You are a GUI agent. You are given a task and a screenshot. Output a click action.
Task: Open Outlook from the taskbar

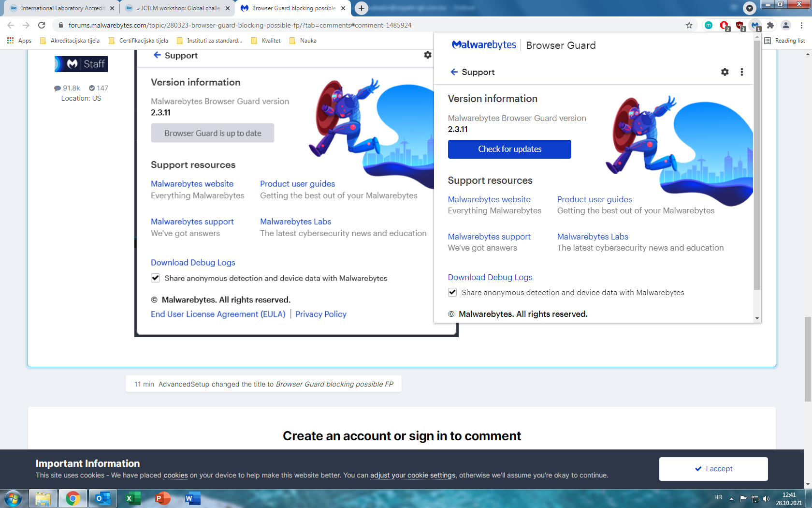point(102,498)
